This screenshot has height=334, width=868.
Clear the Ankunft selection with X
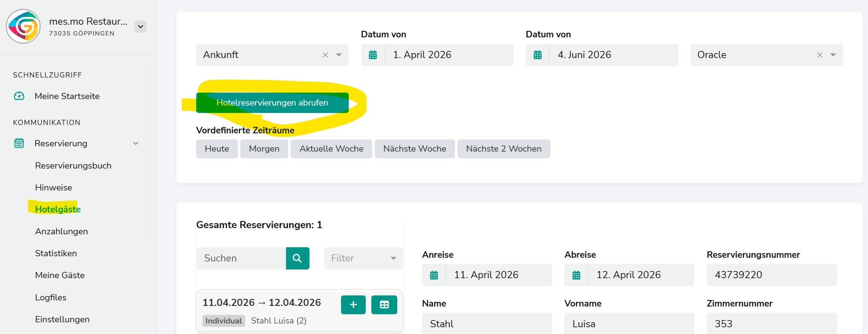(325, 55)
